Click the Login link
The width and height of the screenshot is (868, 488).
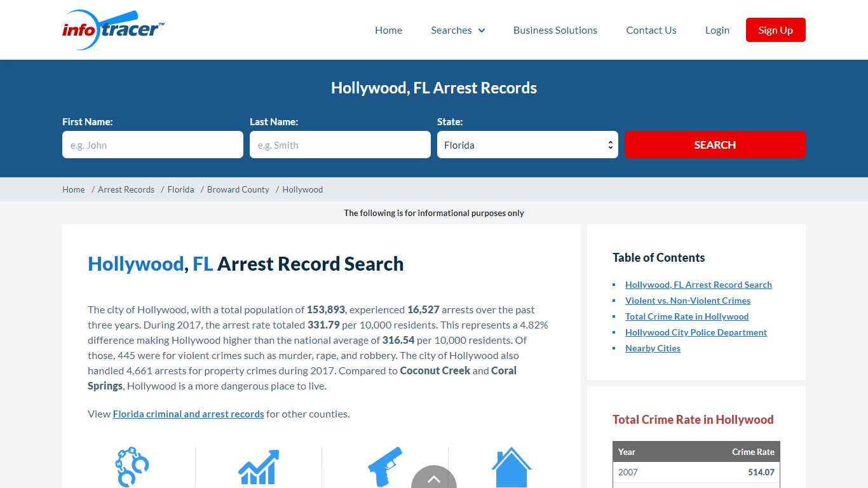click(717, 30)
